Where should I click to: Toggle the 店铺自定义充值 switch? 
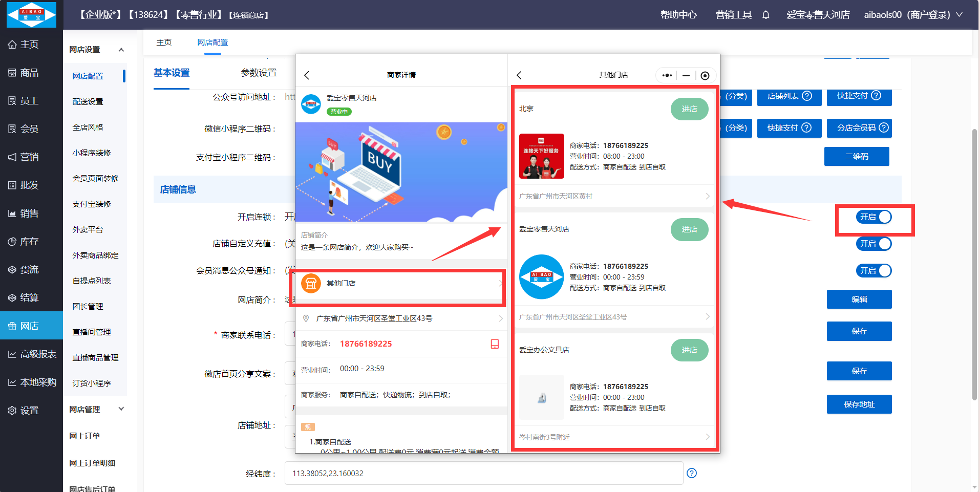click(x=874, y=244)
